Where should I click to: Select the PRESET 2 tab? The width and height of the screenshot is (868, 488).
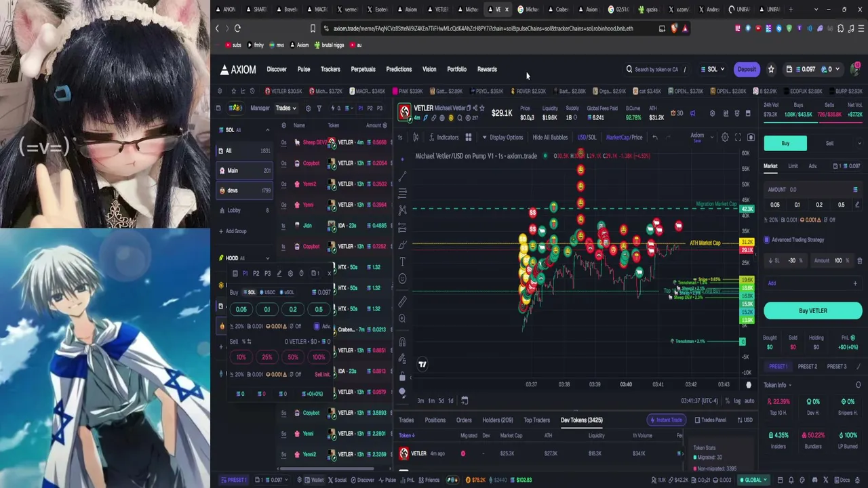pos(807,367)
